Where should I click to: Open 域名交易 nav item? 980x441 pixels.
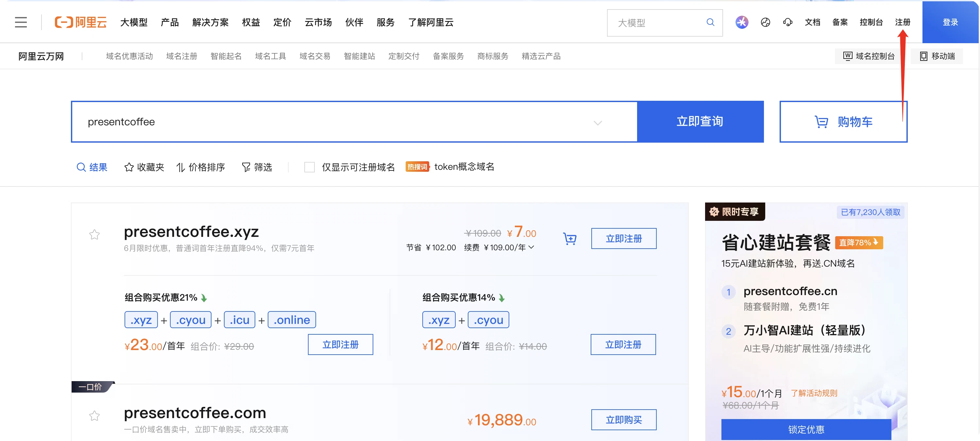(x=314, y=56)
